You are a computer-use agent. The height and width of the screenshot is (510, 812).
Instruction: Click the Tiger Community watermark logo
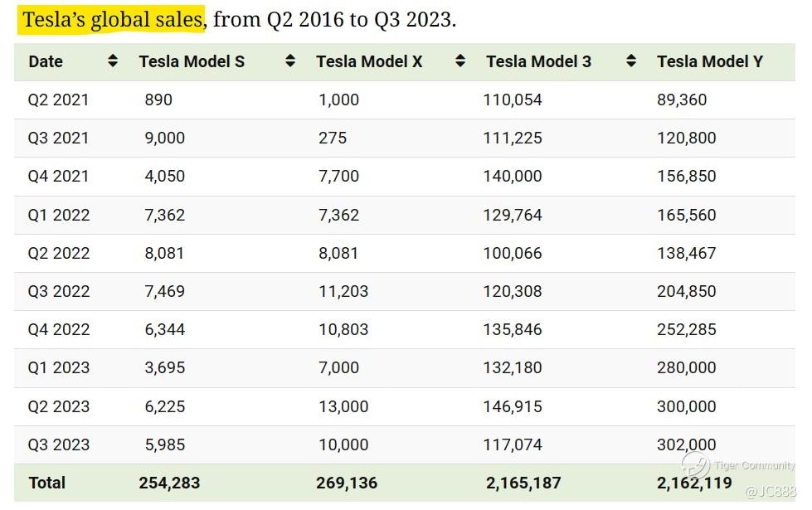click(x=695, y=465)
